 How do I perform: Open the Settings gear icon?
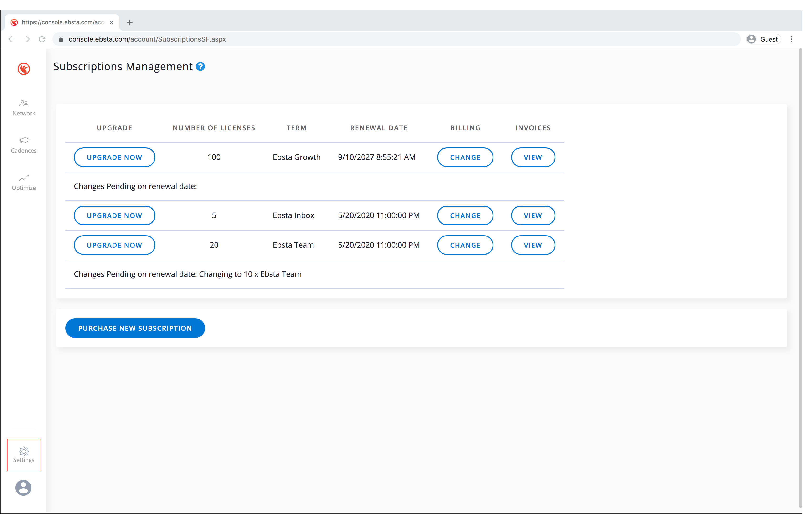click(24, 451)
